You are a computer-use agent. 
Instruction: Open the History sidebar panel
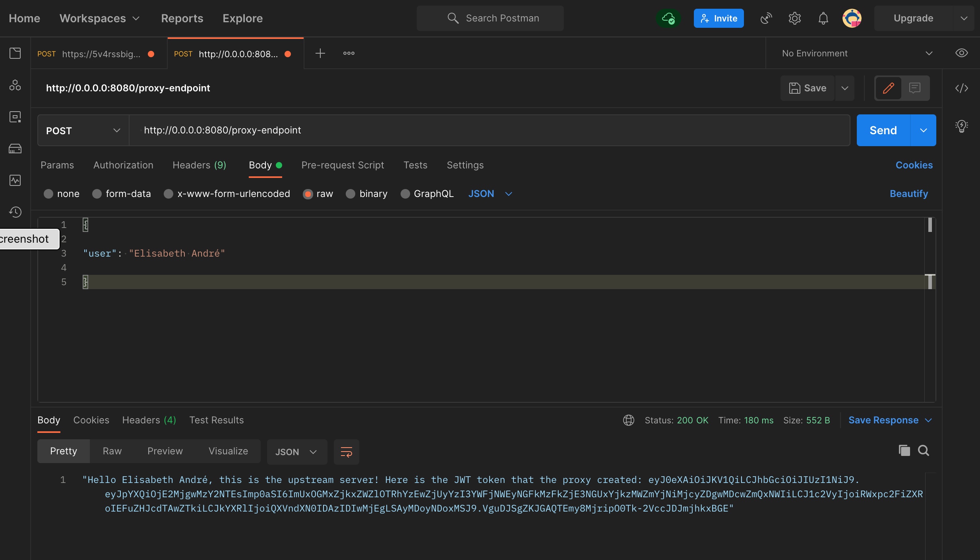pos(15,212)
